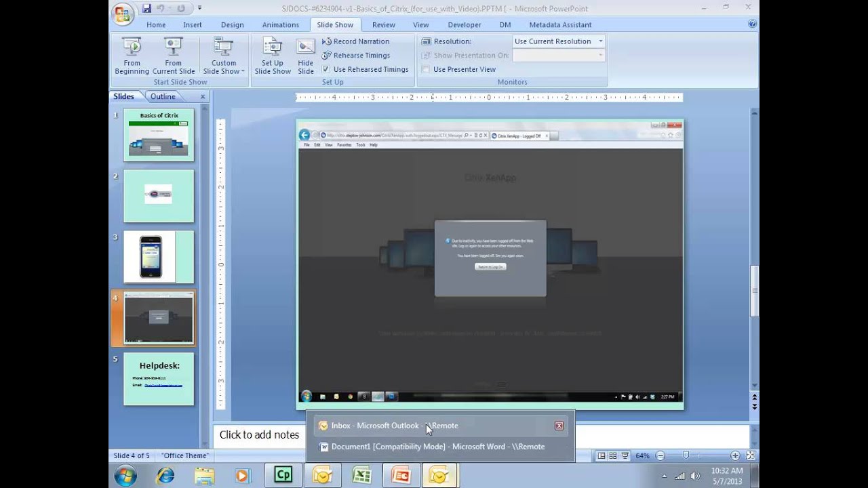
Task: Start Slide Show from status bar icon
Action: (x=625, y=455)
